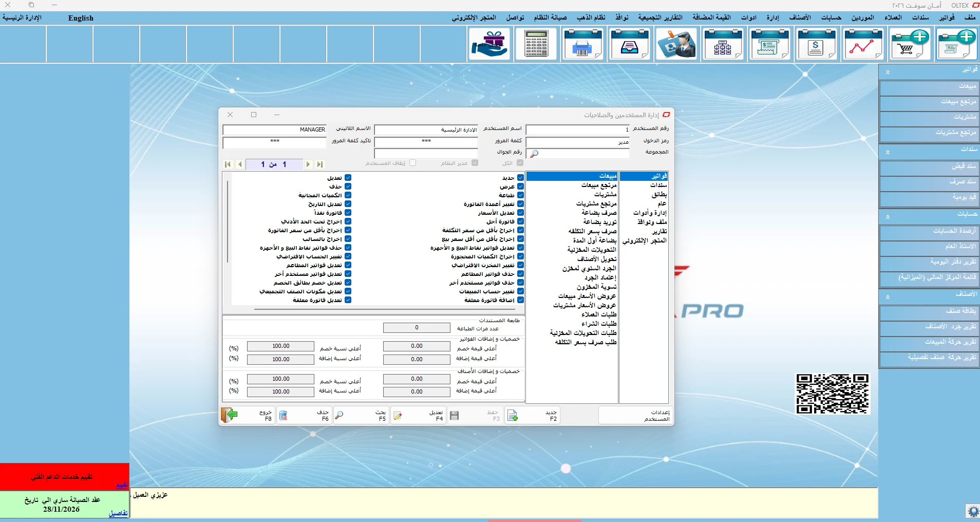Switch language to English
The image size is (980, 522).
pos(81,18)
